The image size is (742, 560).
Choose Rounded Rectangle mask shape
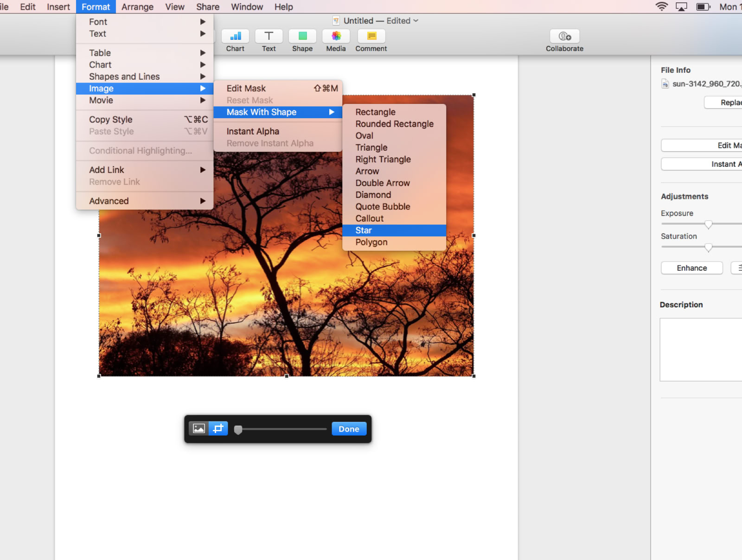coord(394,124)
